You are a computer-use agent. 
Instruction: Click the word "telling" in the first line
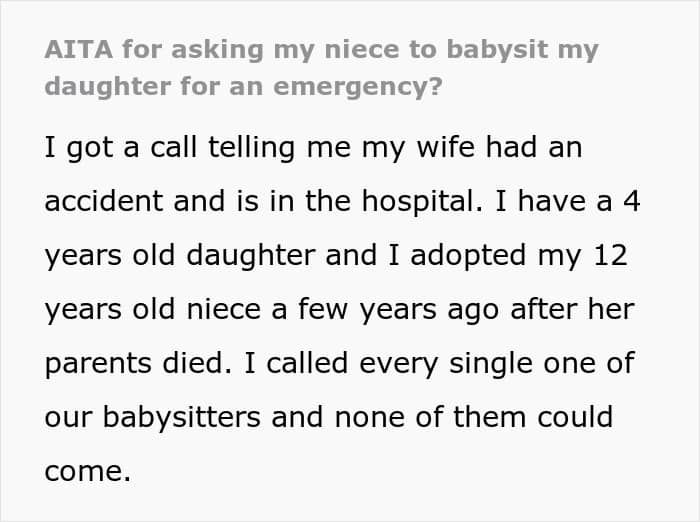click(251, 147)
